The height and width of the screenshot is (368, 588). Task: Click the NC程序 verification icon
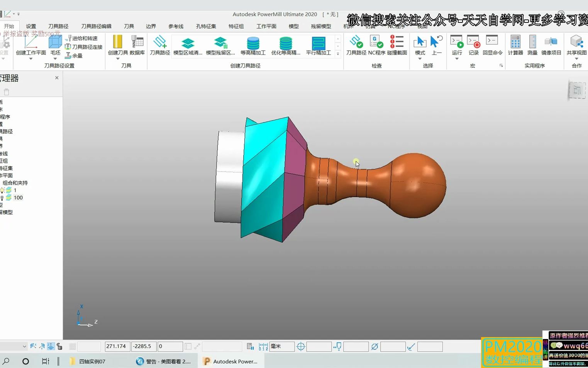pos(376,41)
